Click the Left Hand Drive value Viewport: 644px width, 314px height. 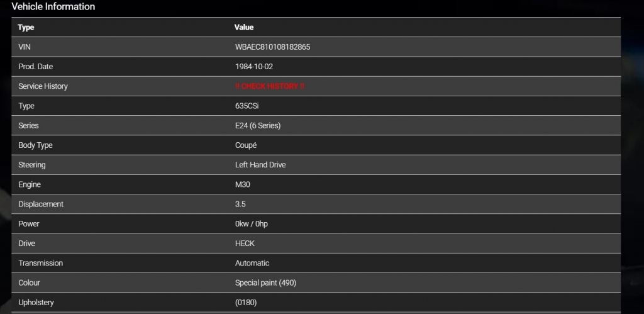coord(260,165)
